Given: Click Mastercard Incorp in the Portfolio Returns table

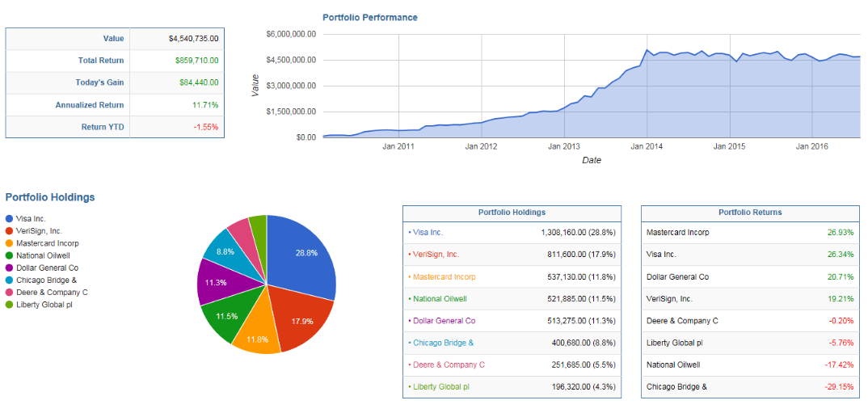Looking at the screenshot, I should (x=677, y=233).
